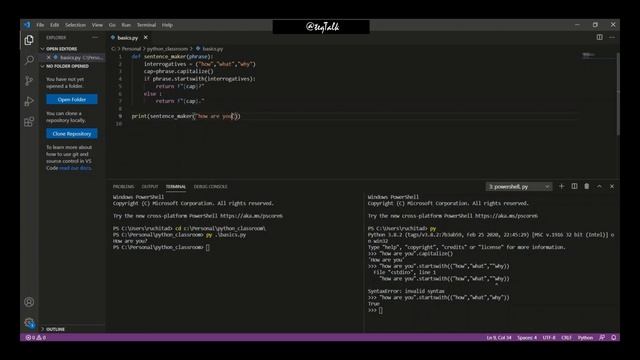The height and width of the screenshot is (360, 640).
Task: Open the Selection menu
Action: coord(76,25)
